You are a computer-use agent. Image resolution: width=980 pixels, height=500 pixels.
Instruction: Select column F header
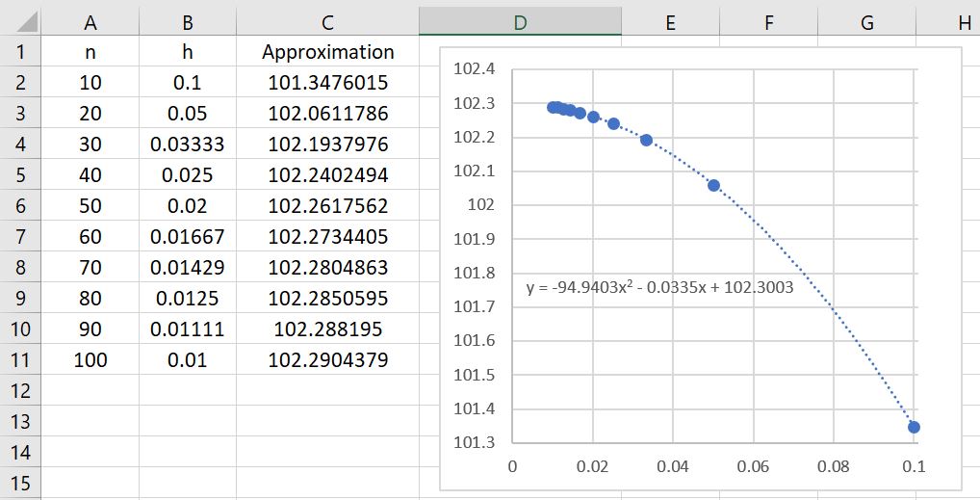(x=768, y=22)
